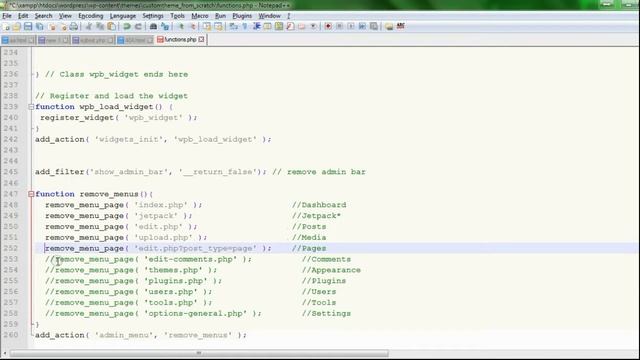Save the current file using toolbar
Image resolution: width=640 pixels, height=360 pixels.
28,27
